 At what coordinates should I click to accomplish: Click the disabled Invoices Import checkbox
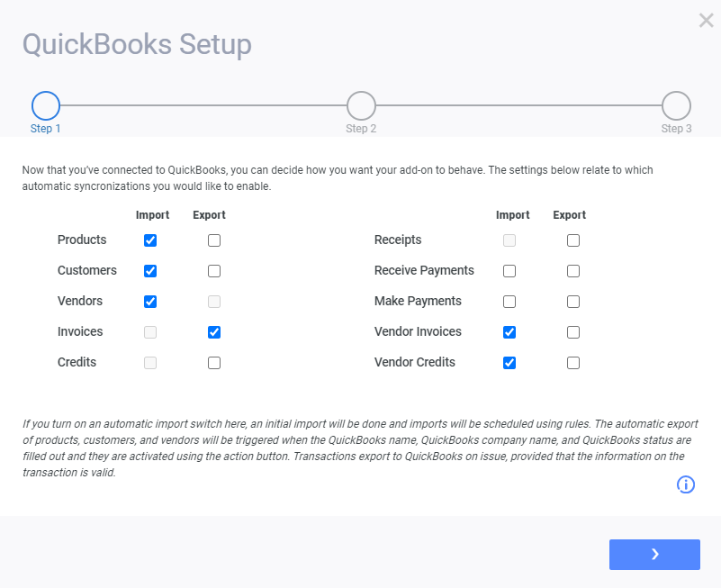[150, 332]
